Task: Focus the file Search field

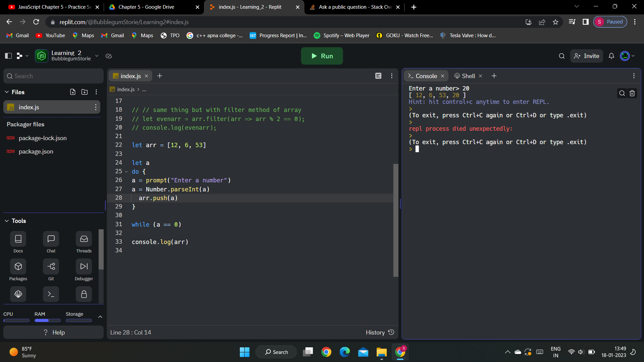Action: coord(54,76)
